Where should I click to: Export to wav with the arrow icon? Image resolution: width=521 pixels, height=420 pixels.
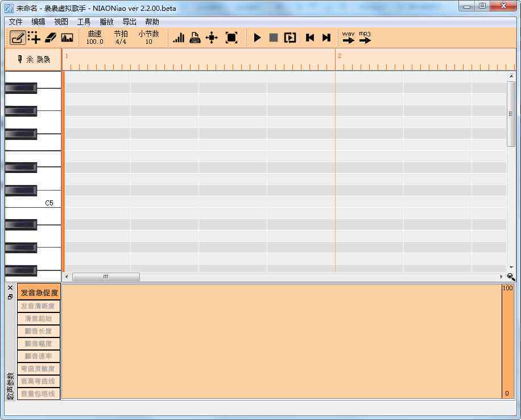(x=348, y=38)
